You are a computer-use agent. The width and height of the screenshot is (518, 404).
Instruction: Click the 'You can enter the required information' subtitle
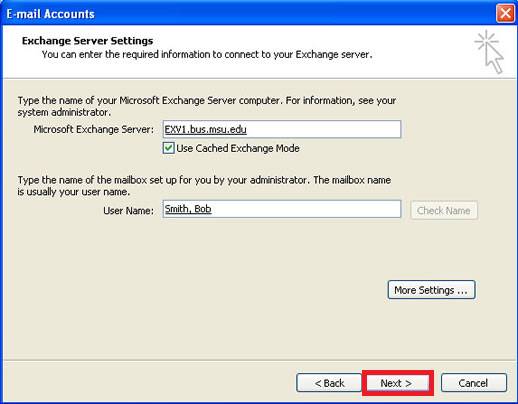207,54
